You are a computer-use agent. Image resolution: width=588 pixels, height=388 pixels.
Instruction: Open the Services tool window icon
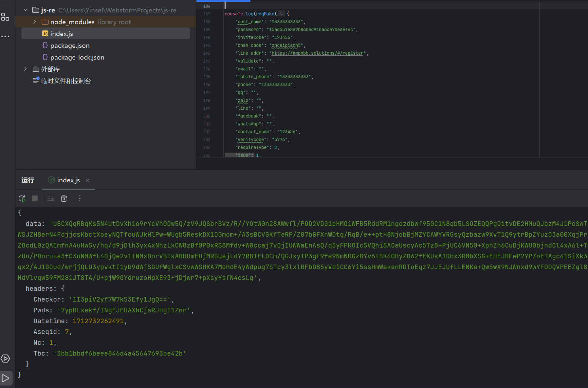(5, 359)
